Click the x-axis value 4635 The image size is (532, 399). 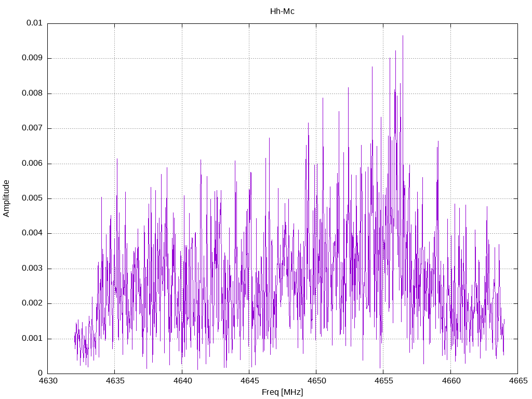click(115, 381)
